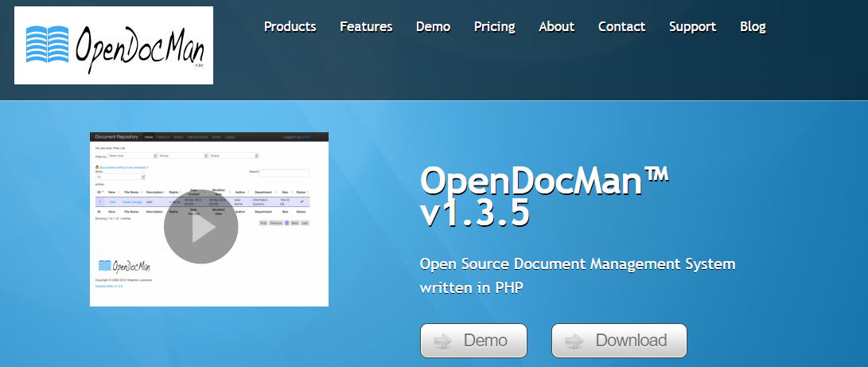Screen dimensions: 868x367
Task: View the Pricing page
Action: point(494,26)
